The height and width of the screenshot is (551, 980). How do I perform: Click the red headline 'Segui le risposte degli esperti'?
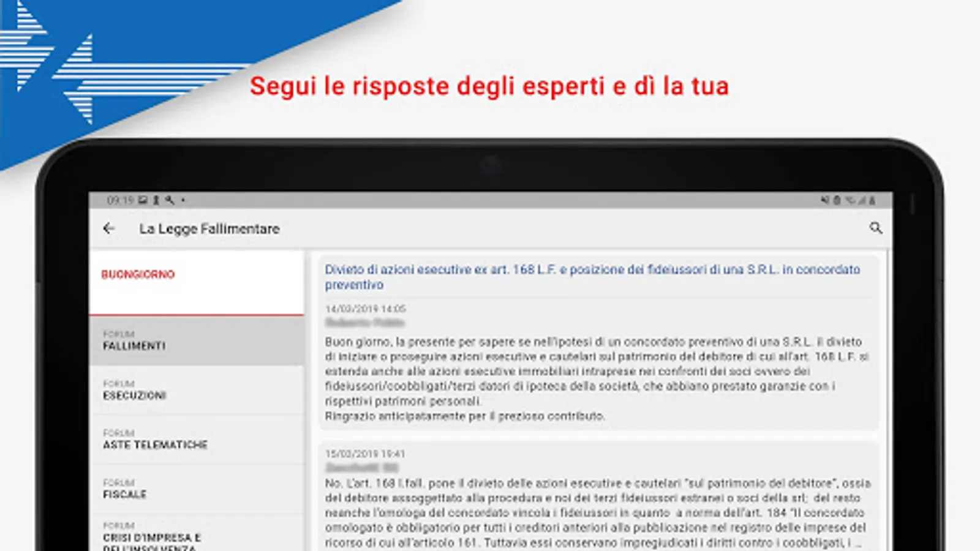pos(489,86)
